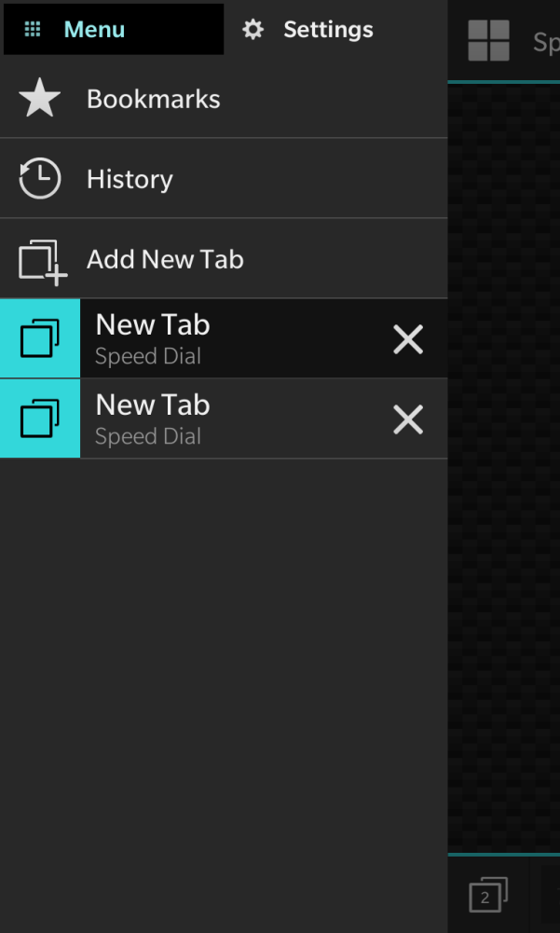Open the tab counter icon showing 2
Image resolution: width=560 pixels, height=933 pixels.
[488, 894]
